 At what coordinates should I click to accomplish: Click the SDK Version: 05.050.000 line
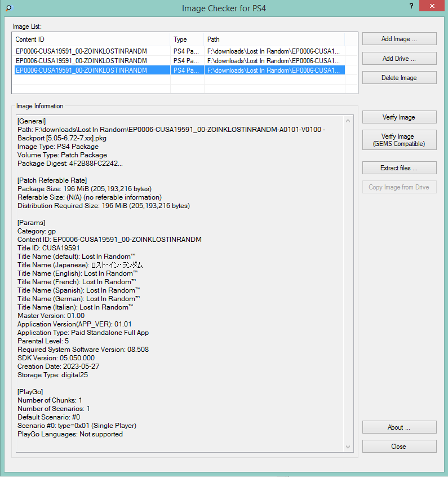(x=56, y=358)
